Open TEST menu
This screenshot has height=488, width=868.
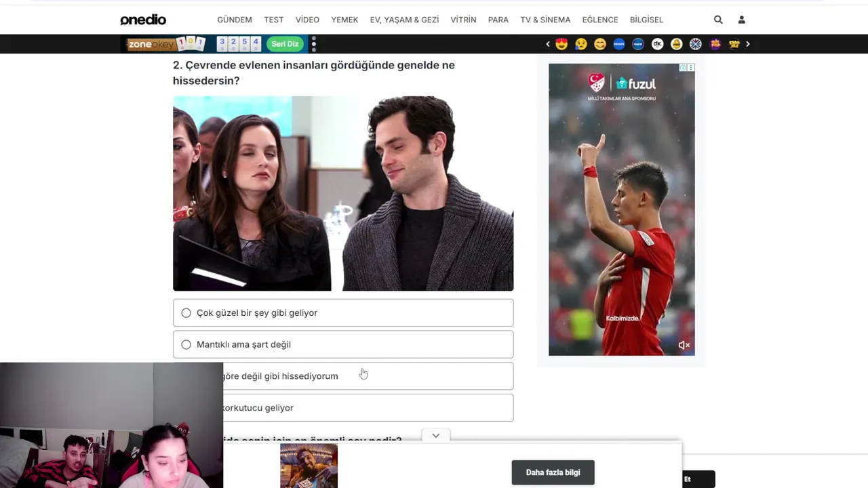pos(274,20)
